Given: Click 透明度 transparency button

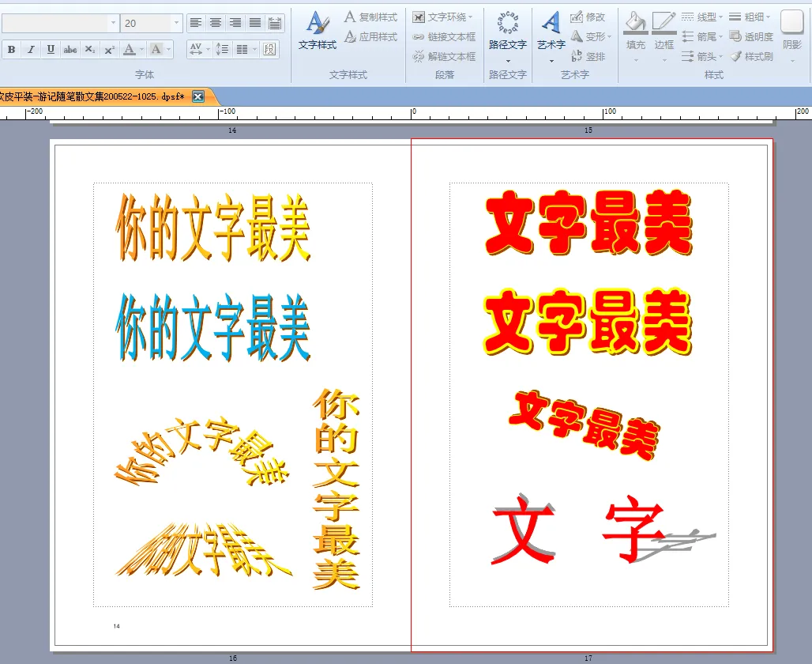Looking at the screenshot, I should point(751,37).
